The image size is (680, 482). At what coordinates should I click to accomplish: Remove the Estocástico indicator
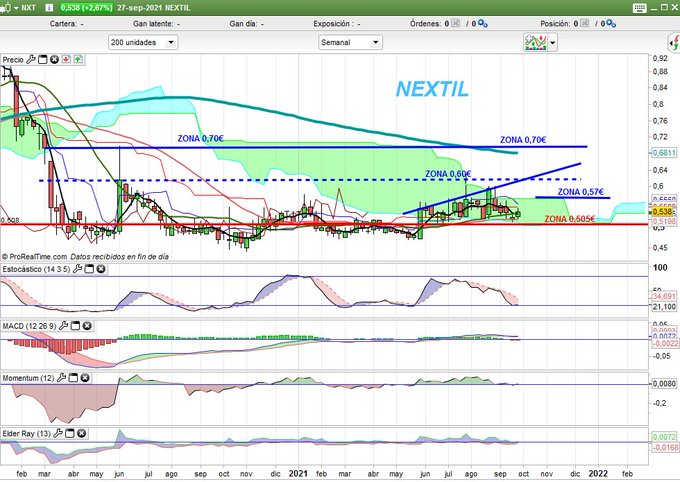(x=101, y=269)
